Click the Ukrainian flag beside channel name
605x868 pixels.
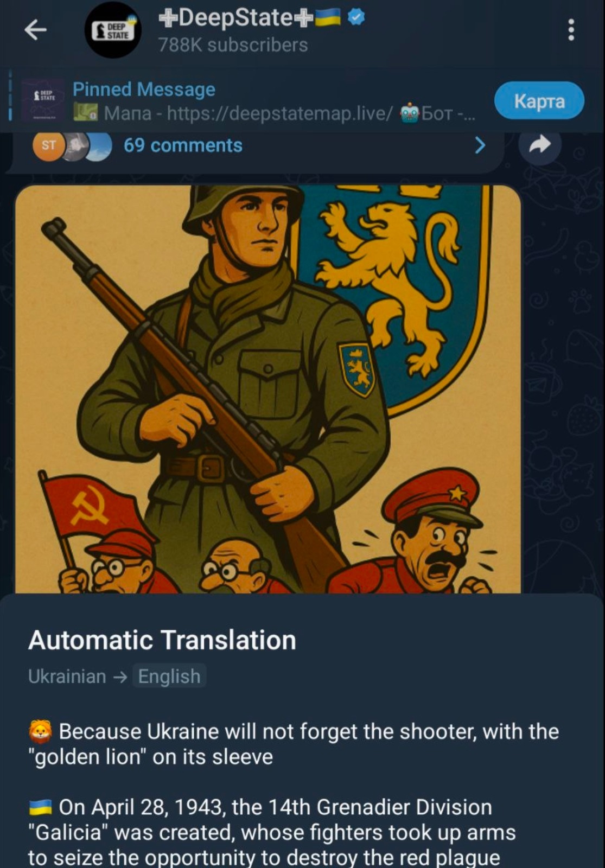pos(327,18)
